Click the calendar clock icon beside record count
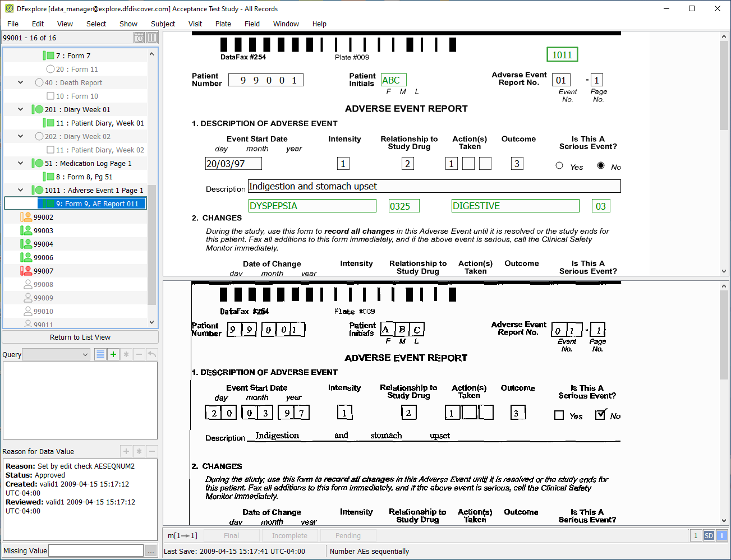 (139, 38)
